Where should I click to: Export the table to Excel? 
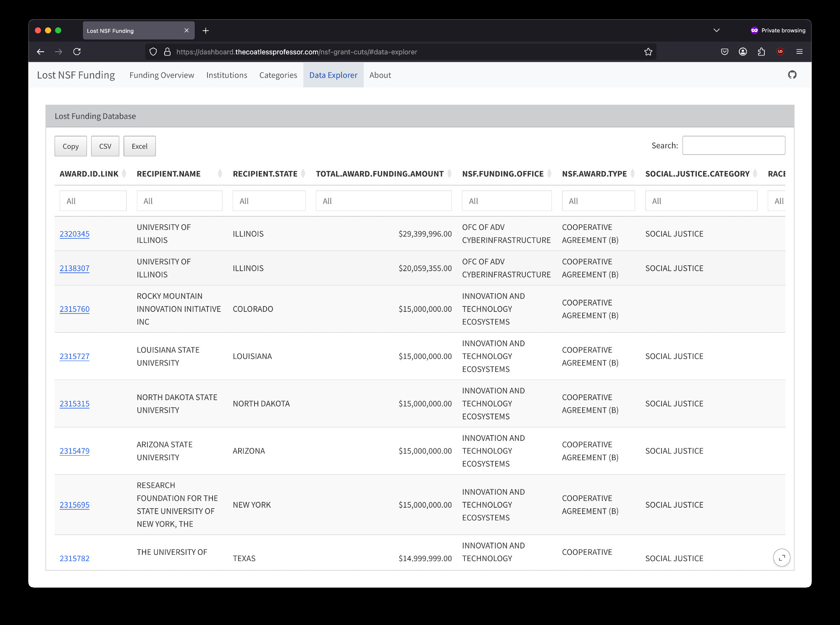click(x=139, y=146)
